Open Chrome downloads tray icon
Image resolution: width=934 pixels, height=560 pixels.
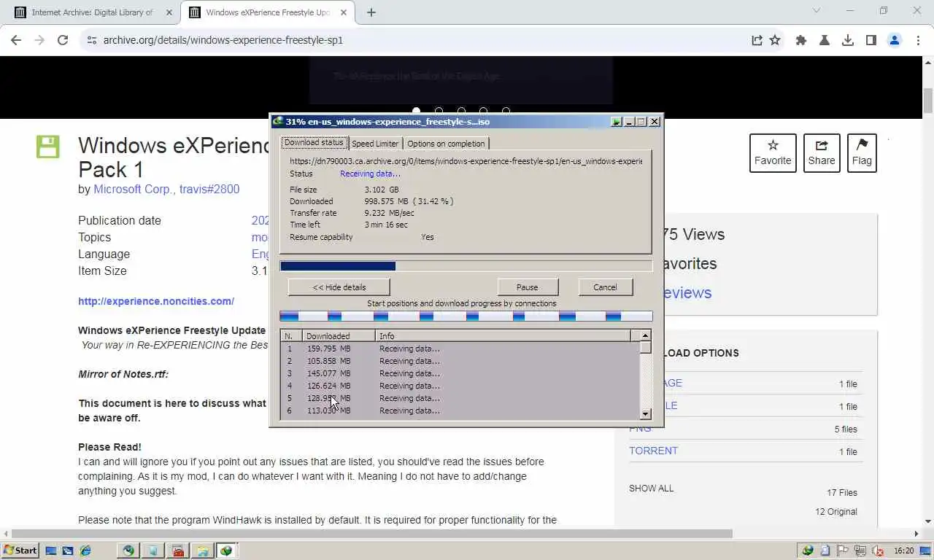pos(848,40)
